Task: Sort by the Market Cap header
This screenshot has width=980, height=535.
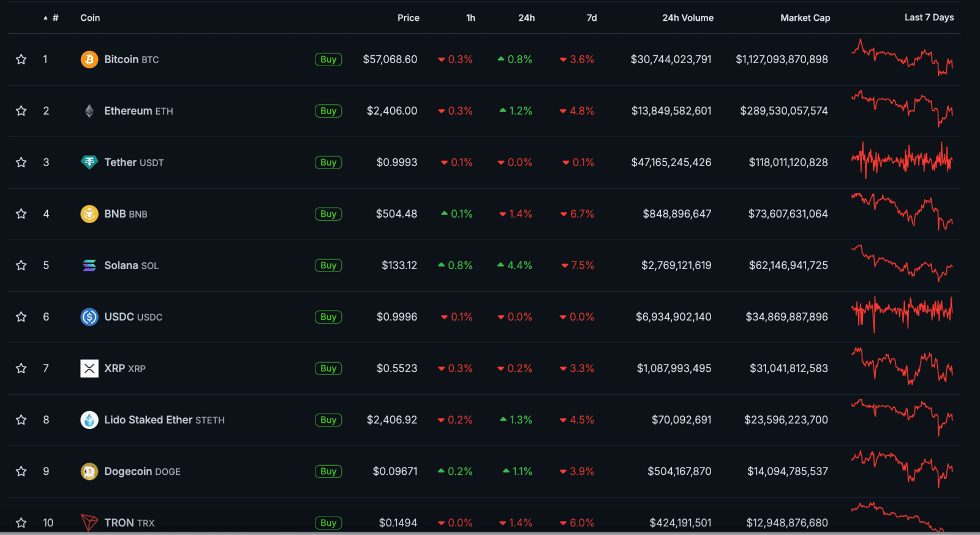Action: coord(805,18)
